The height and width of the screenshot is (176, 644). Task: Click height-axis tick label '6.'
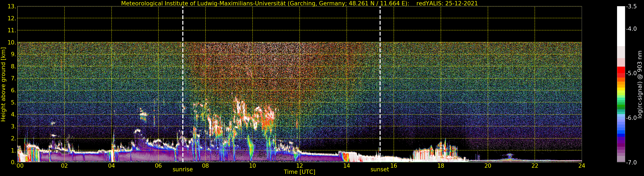click(x=13, y=90)
